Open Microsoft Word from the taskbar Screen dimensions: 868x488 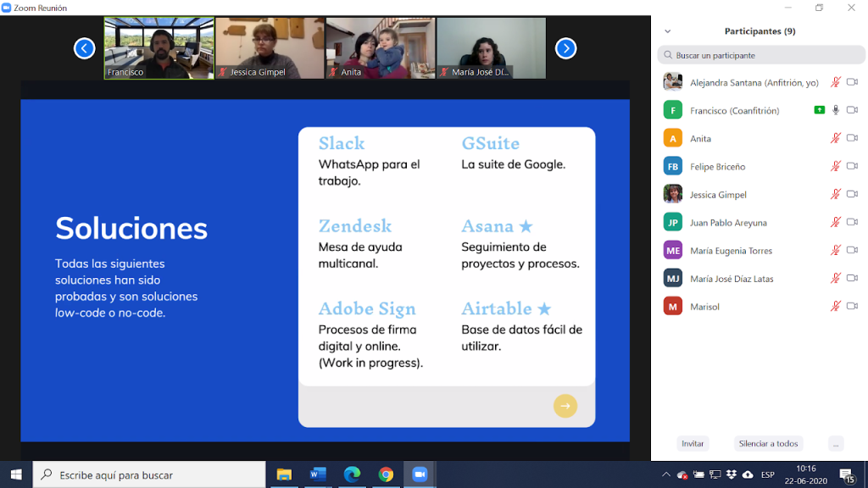[x=318, y=474]
